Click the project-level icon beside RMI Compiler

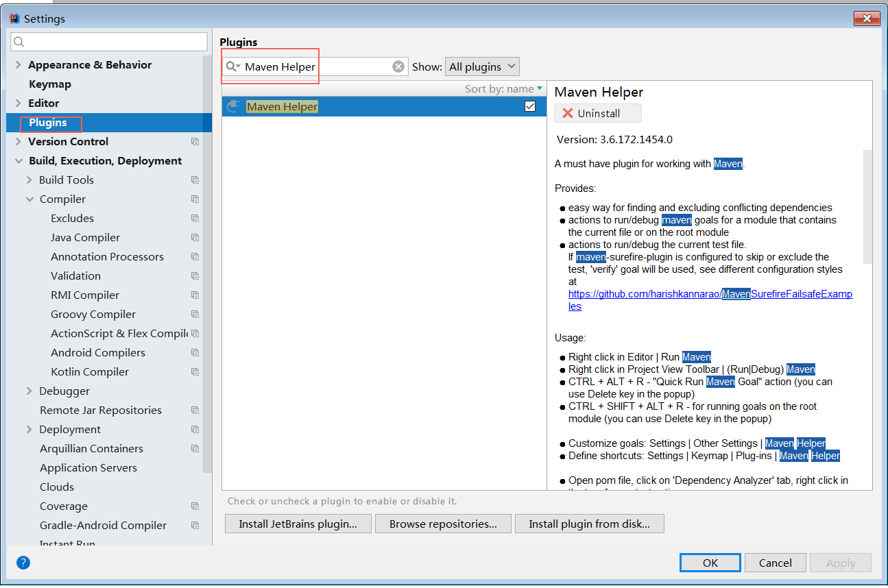pos(195,295)
